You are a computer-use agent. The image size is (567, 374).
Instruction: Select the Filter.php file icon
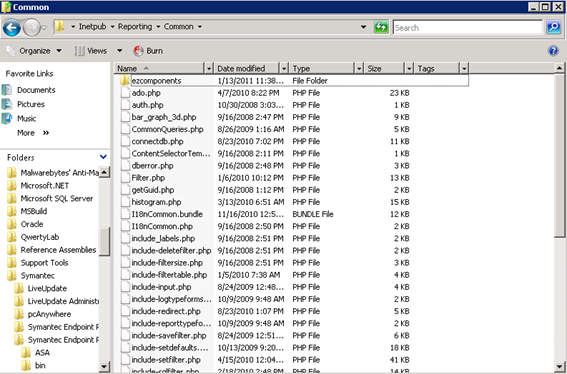coord(125,178)
